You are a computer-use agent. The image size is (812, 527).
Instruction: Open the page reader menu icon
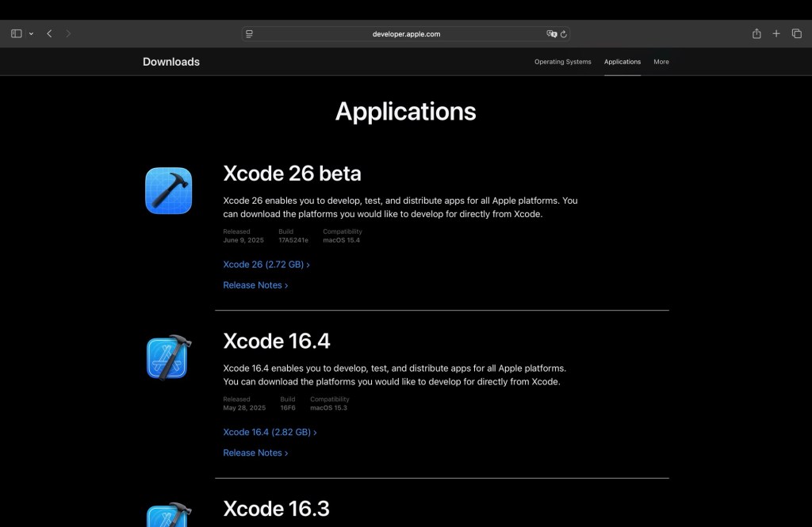click(250, 34)
